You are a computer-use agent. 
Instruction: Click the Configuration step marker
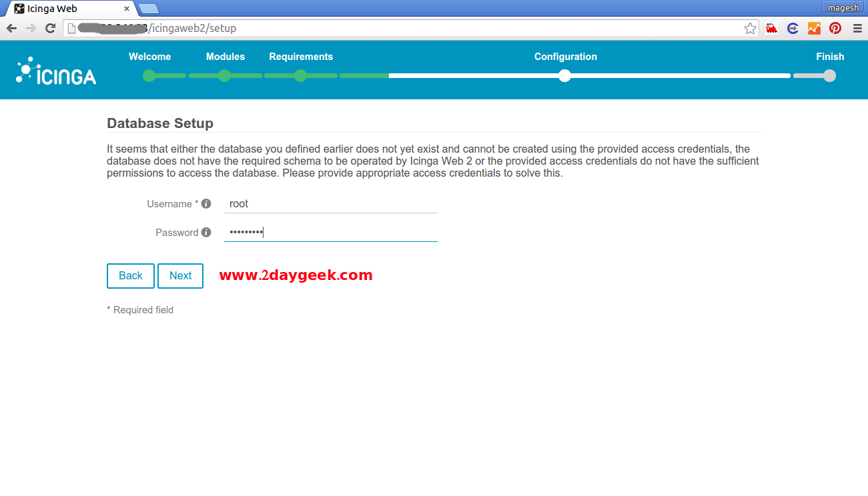565,75
